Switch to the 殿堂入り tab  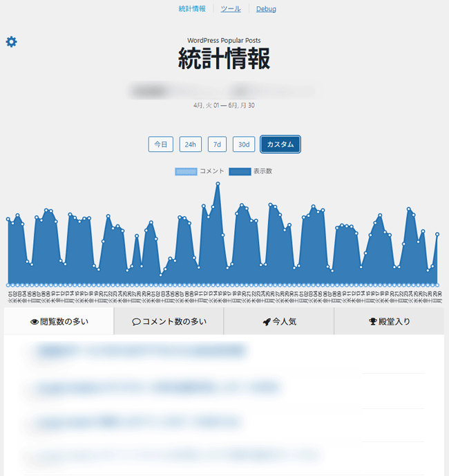tap(389, 321)
